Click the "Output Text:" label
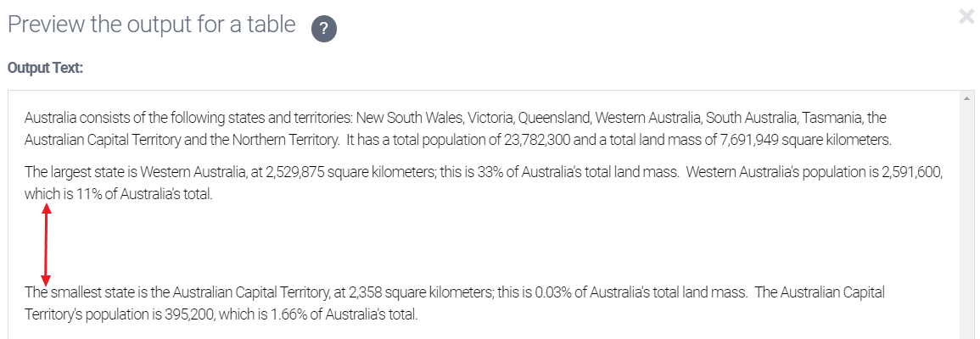This screenshot has width=980, height=339. click(45, 68)
